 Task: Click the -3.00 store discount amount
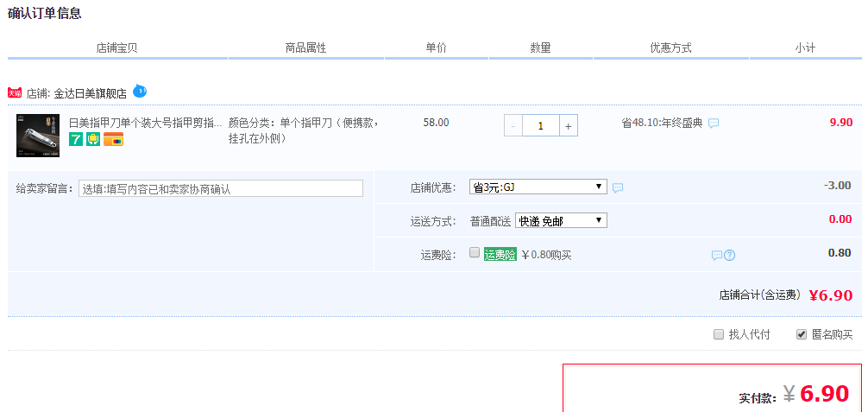838,185
